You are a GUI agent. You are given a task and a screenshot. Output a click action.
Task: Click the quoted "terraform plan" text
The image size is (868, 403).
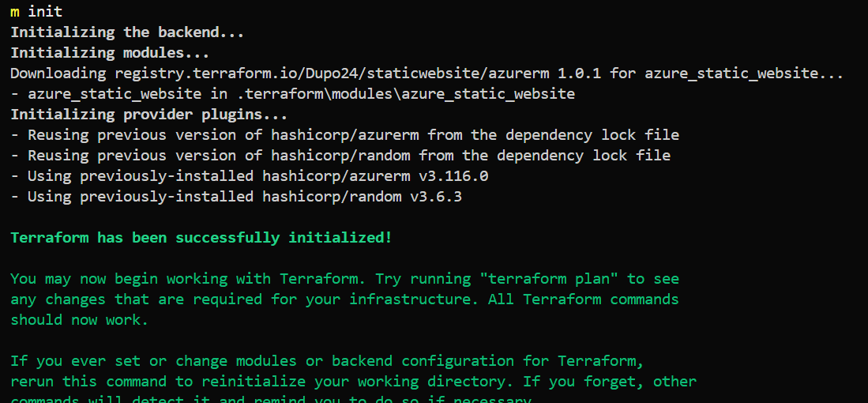[550, 278]
